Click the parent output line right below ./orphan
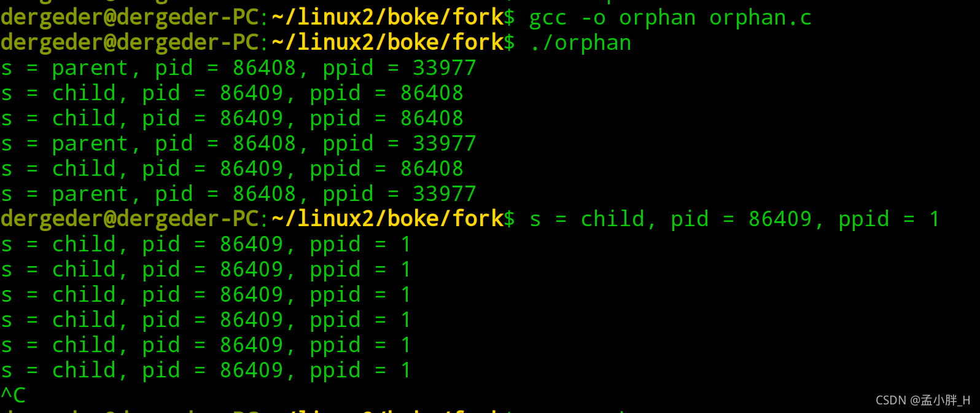The height and width of the screenshot is (413, 980). point(238,68)
